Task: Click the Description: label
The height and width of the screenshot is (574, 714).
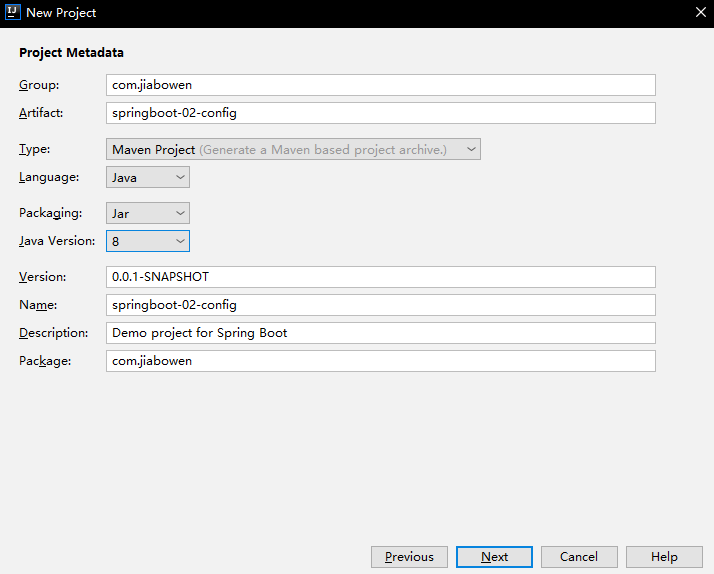Action: (54, 333)
